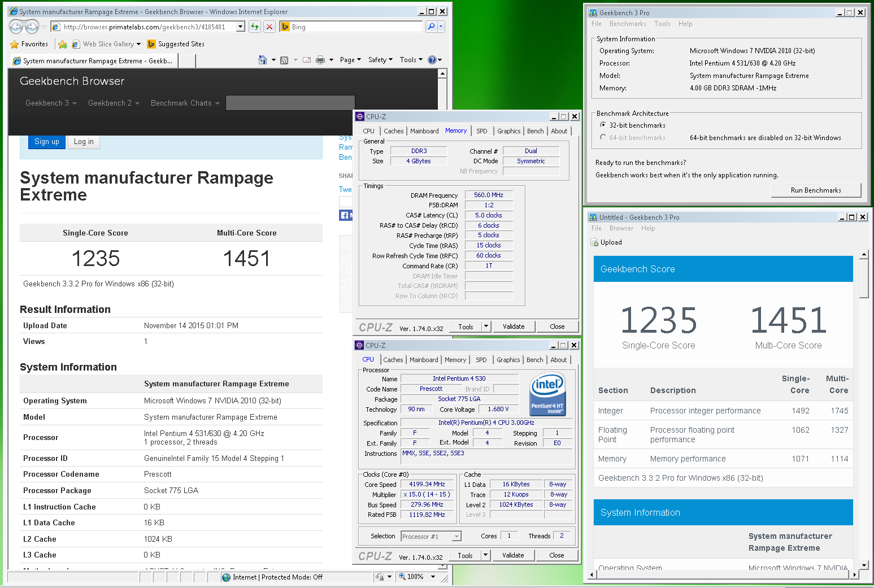Open Web Slice Gallery dropdown
The height and width of the screenshot is (588, 874).
pos(138,44)
